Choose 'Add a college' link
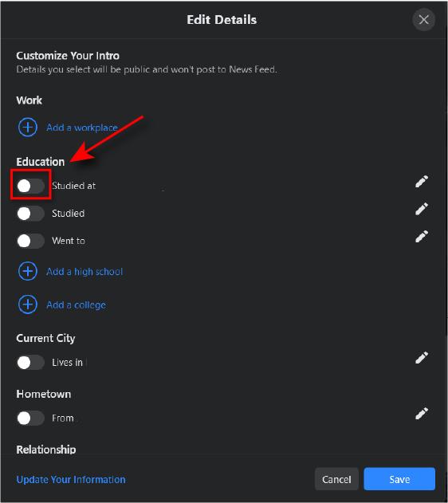This screenshot has width=448, height=503. [76, 305]
